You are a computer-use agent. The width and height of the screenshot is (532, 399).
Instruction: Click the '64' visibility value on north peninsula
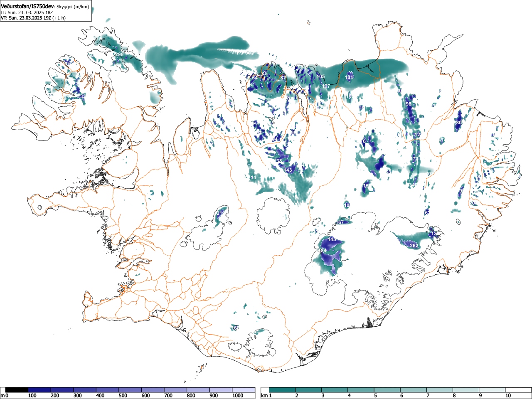point(255,78)
